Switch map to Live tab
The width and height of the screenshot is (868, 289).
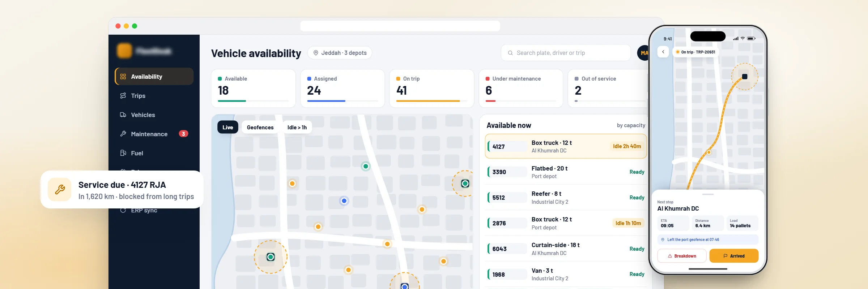(x=228, y=127)
